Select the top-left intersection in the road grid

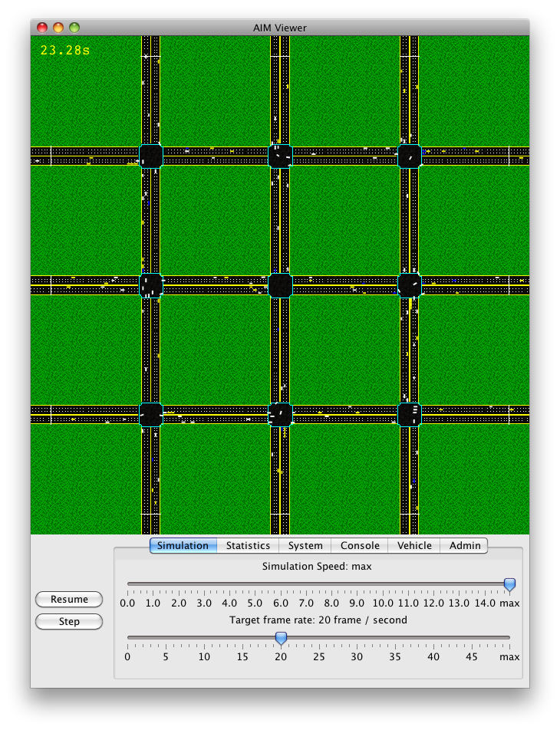[x=151, y=156]
